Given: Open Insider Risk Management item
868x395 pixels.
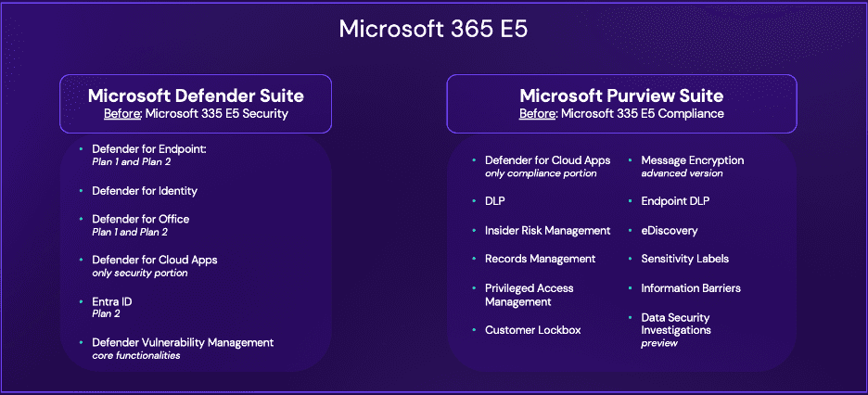Looking at the screenshot, I should click(547, 230).
